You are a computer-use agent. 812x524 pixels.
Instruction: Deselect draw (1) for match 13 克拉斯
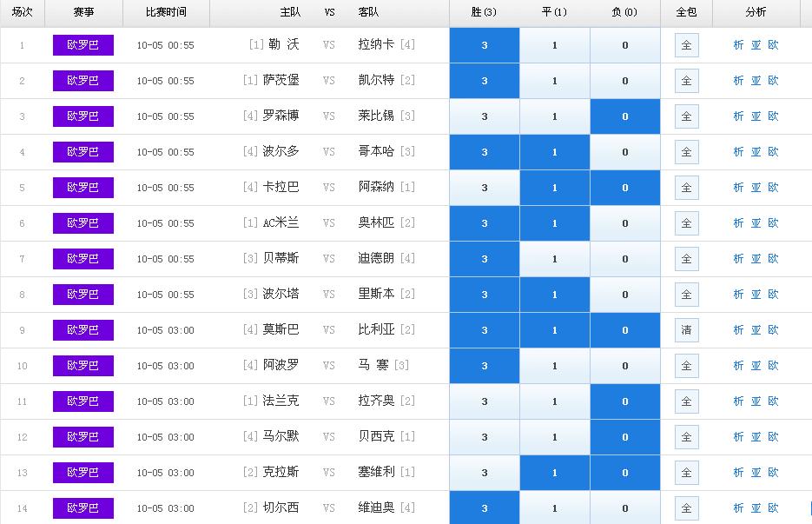tap(555, 473)
